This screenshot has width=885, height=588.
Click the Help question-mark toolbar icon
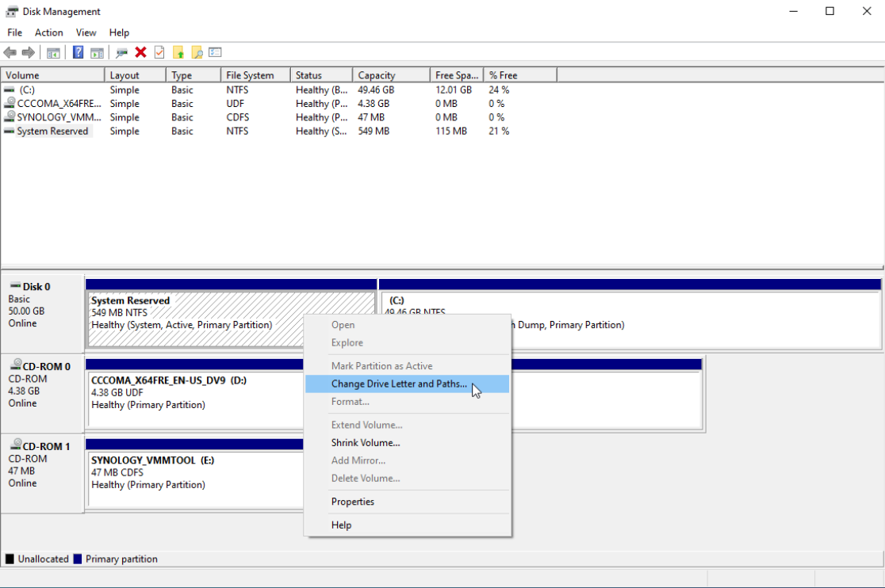pyautogui.click(x=78, y=52)
